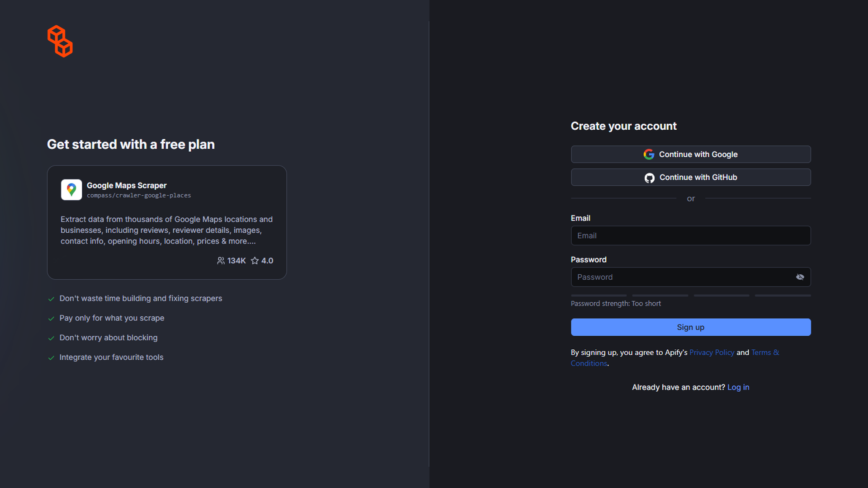The height and width of the screenshot is (488, 868).
Task: Click the orange Apify logo
Action: (60, 41)
